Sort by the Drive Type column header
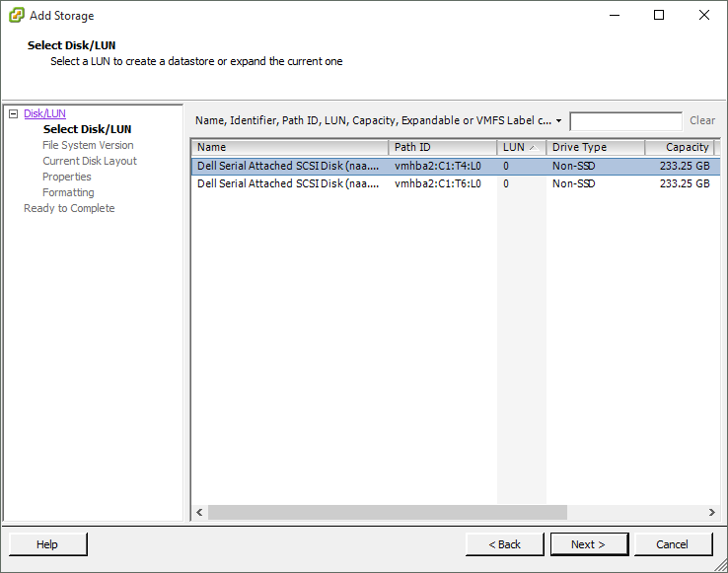The height and width of the screenshot is (573, 728). (x=595, y=147)
